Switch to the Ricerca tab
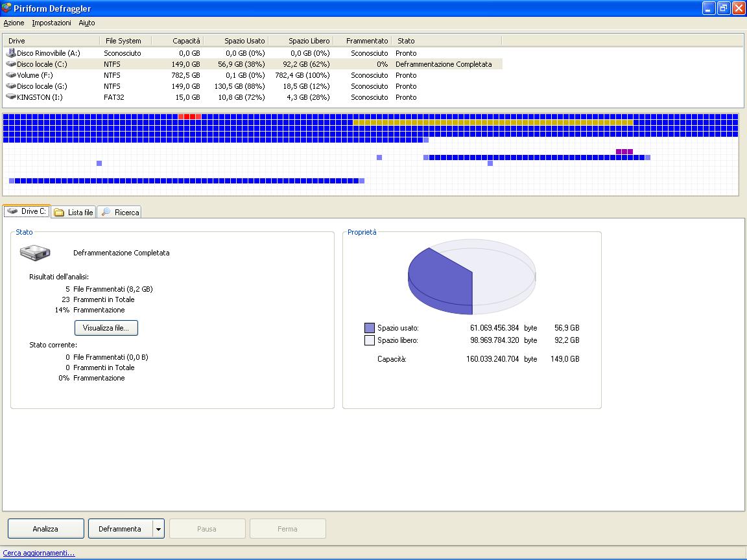The image size is (747, 560). (119, 213)
